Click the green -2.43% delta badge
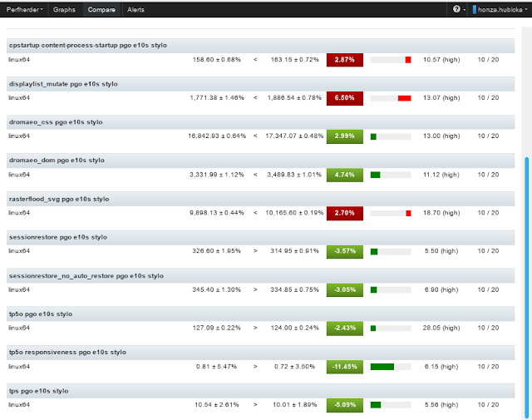Viewport: 532px width, 420px height. tap(345, 329)
